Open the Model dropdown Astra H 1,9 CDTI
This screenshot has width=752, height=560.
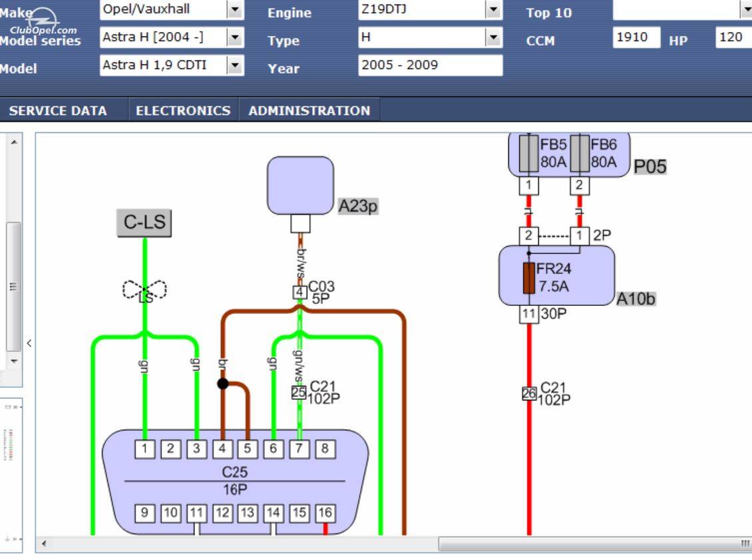(172, 65)
